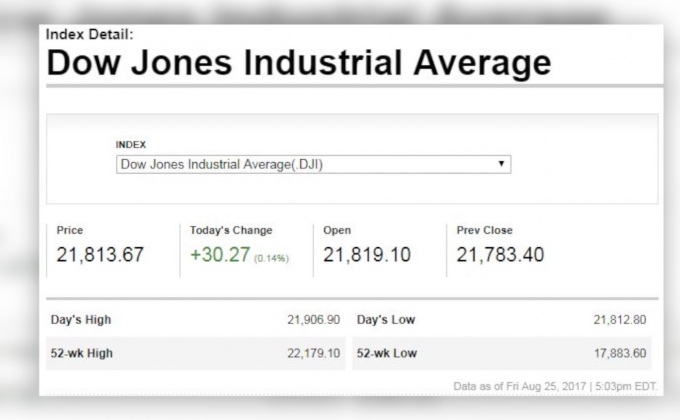Select the Price value 21,813.67

(100, 256)
